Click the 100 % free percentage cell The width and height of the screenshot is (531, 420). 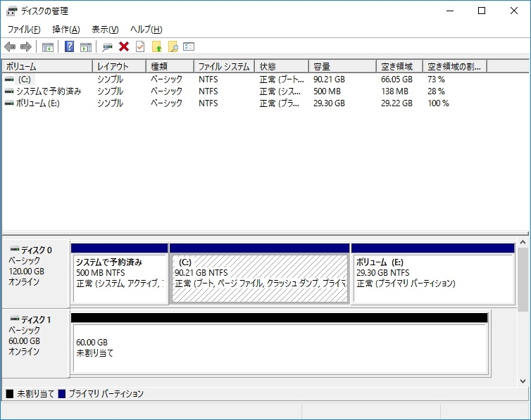(x=438, y=103)
